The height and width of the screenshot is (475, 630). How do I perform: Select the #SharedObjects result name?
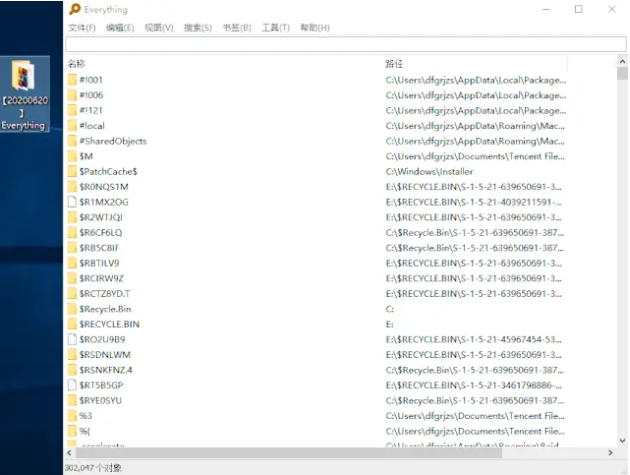coord(113,141)
